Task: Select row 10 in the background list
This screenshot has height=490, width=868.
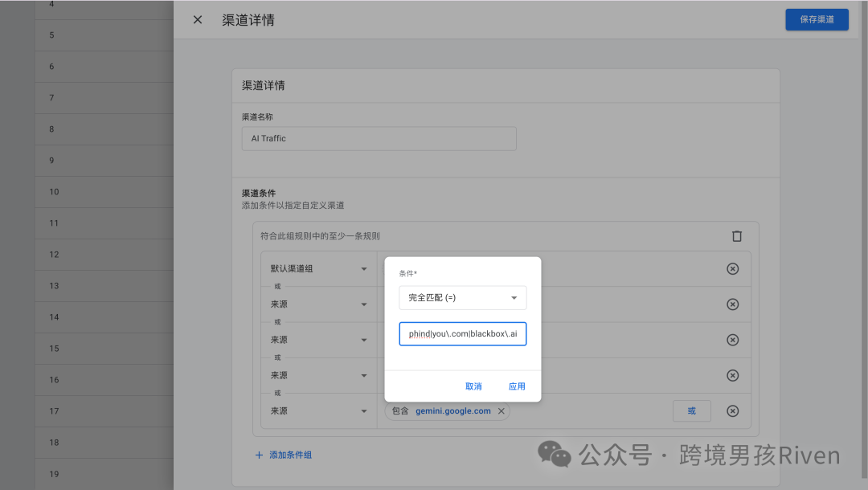Action: click(104, 192)
